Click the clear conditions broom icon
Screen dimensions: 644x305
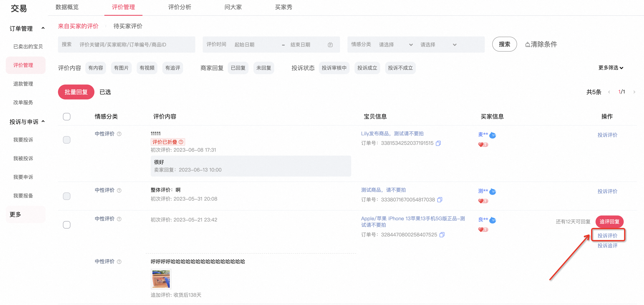pos(527,45)
